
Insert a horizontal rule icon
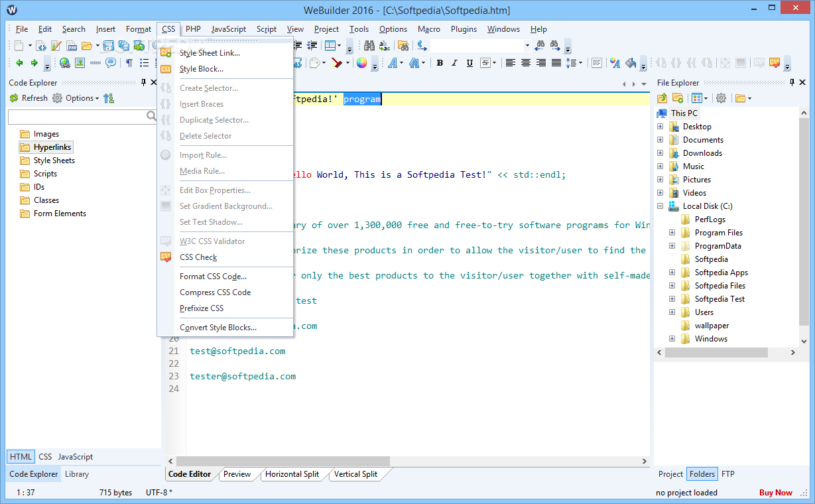pyautogui.click(x=95, y=63)
